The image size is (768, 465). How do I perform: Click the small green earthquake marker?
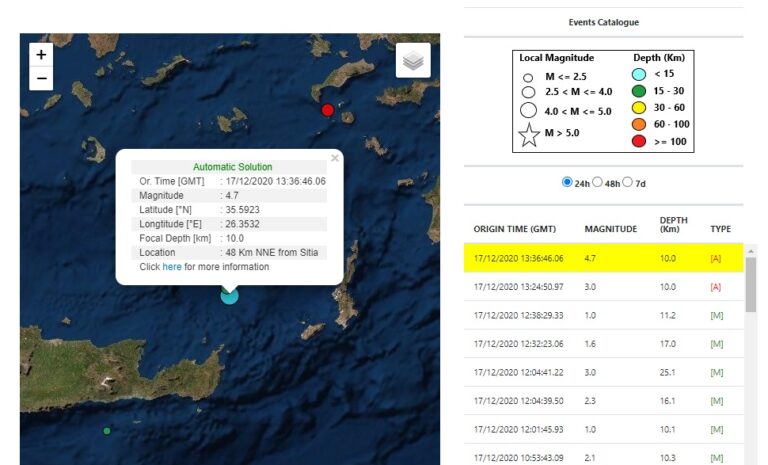pos(107,431)
